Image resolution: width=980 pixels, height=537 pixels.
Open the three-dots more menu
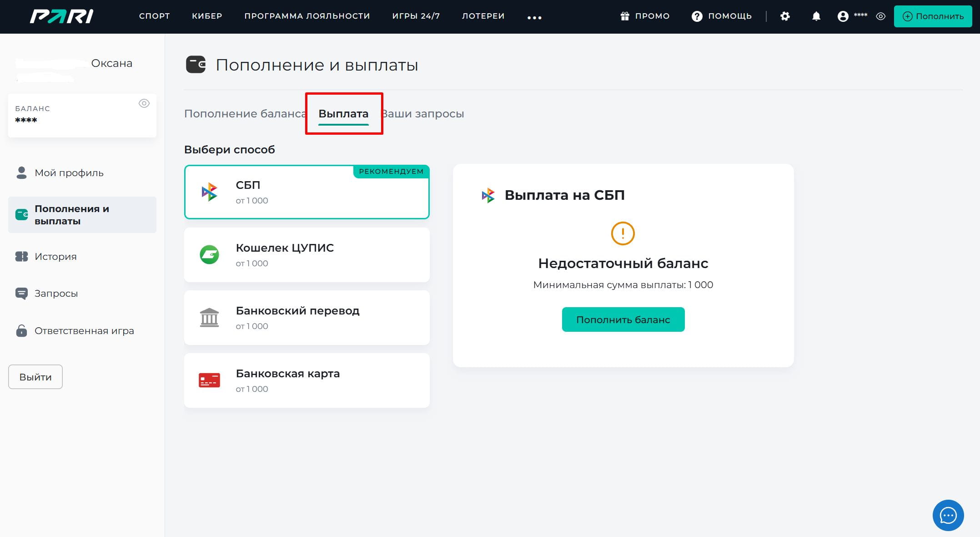coord(534,17)
